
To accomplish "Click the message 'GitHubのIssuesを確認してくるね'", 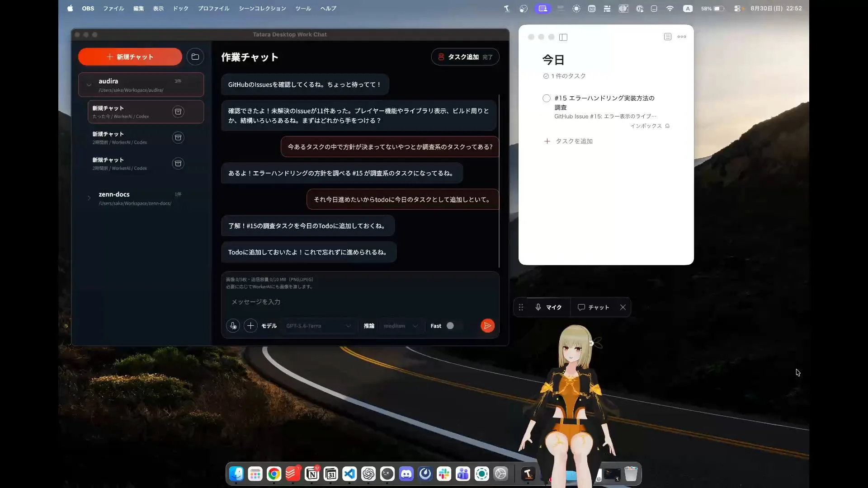I will click(x=305, y=84).
